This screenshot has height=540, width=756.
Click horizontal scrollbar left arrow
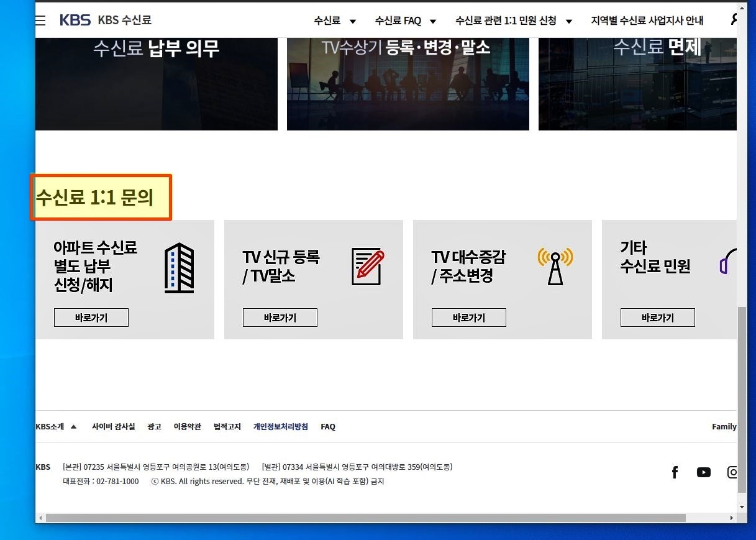tap(40, 518)
